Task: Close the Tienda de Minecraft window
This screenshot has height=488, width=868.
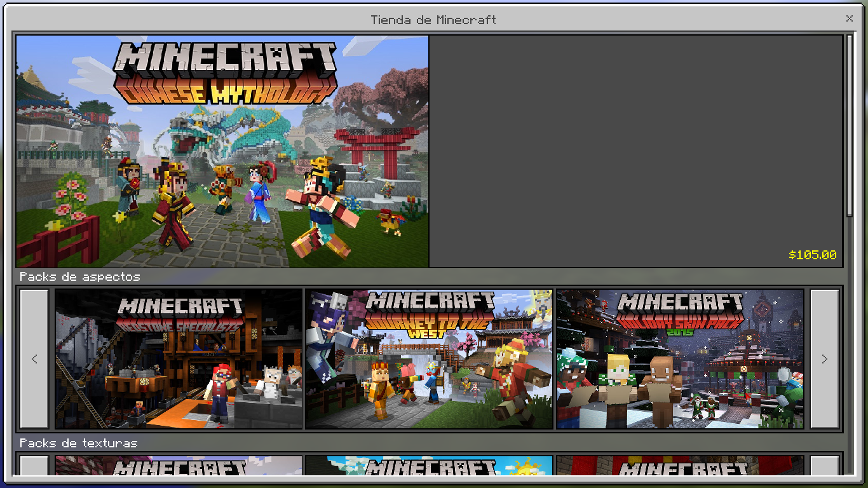Action: [850, 19]
